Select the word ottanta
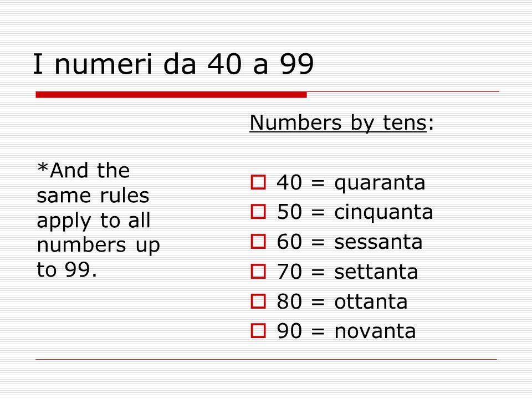The image size is (532, 399). pos(371,301)
